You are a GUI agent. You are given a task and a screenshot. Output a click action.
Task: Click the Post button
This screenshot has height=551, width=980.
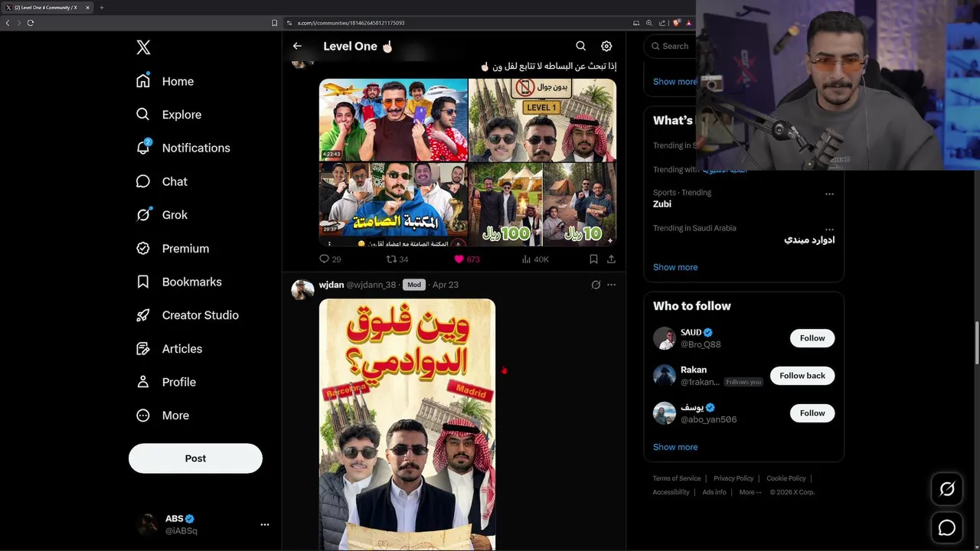click(195, 458)
